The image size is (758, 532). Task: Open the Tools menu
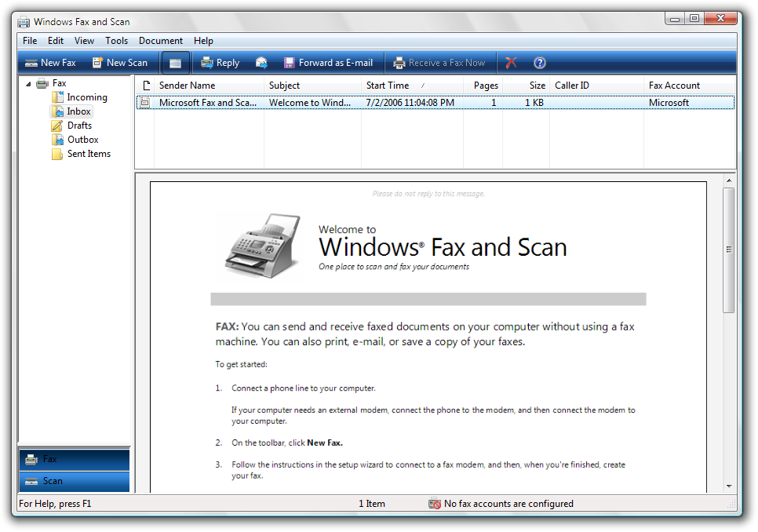(x=116, y=41)
